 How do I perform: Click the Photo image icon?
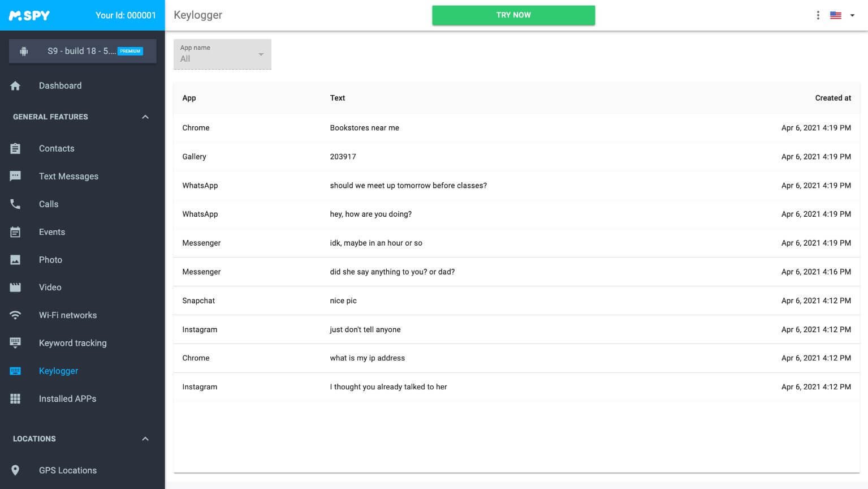tap(15, 260)
